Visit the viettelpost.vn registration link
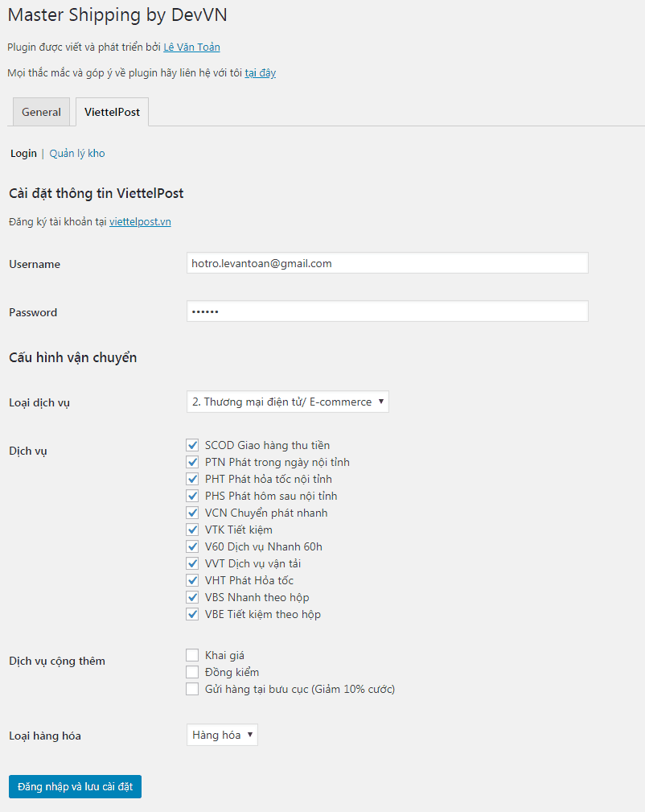This screenshot has width=645, height=812. click(140, 221)
